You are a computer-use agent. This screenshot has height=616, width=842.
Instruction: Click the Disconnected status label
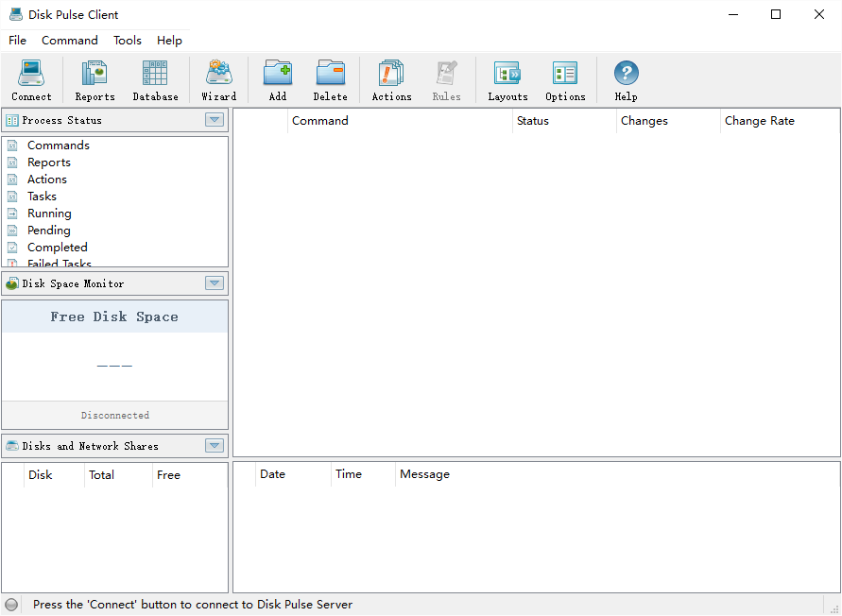click(115, 415)
